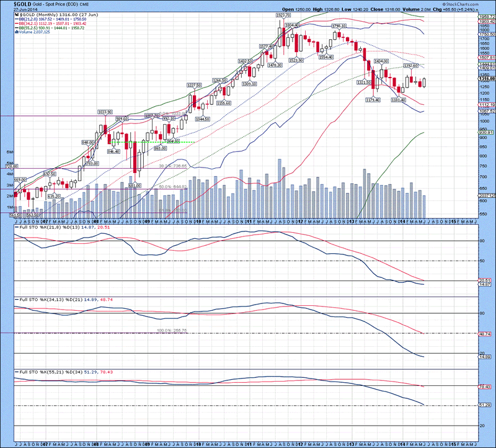496x448 pixels.
Task: Click the 38.2% Fibonacci retracement label
Action: coord(165,166)
